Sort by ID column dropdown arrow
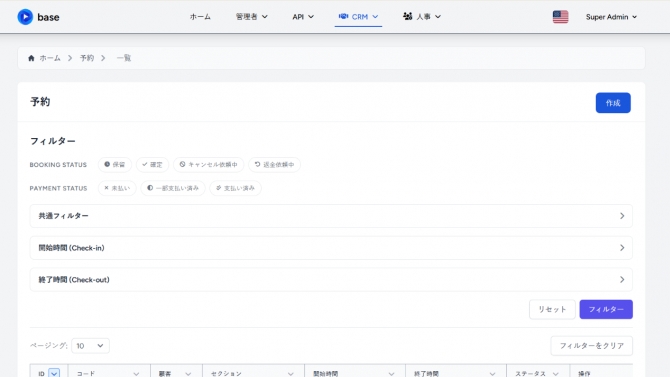The image size is (670, 377). pos(54,373)
